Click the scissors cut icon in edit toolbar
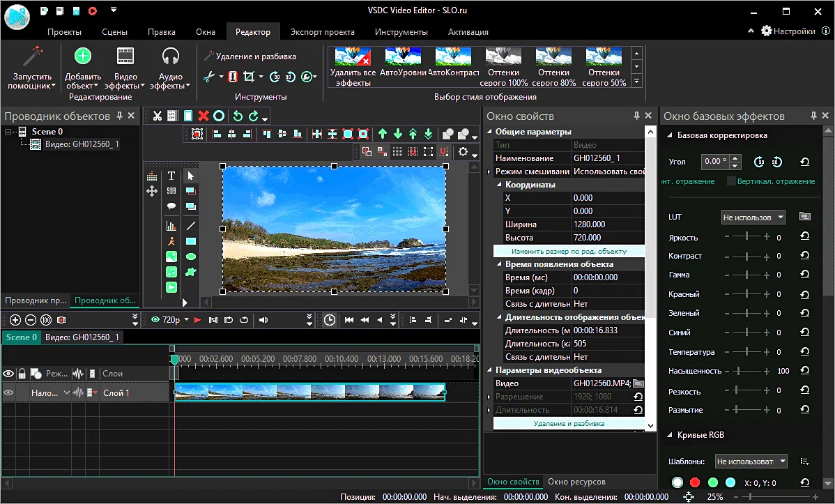 click(x=157, y=116)
